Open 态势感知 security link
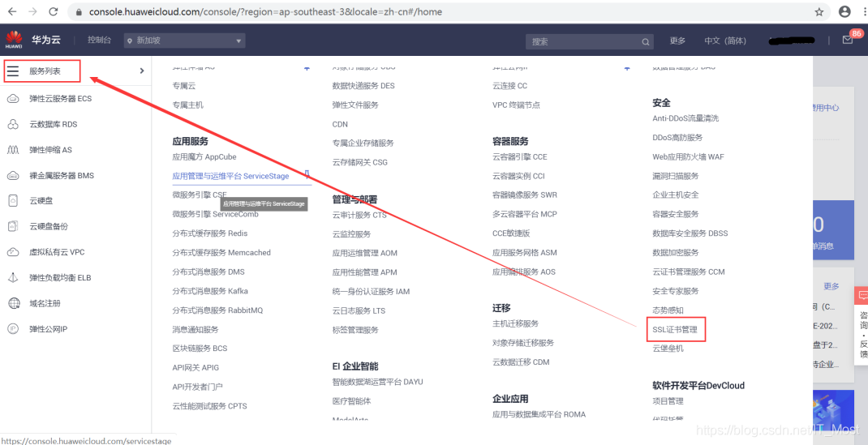This screenshot has height=445, width=868. point(668,310)
